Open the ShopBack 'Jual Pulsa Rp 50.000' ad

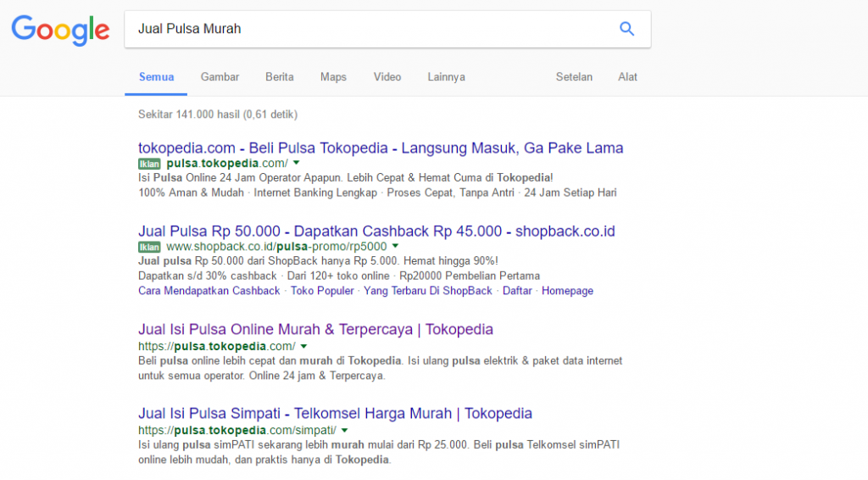(376, 232)
